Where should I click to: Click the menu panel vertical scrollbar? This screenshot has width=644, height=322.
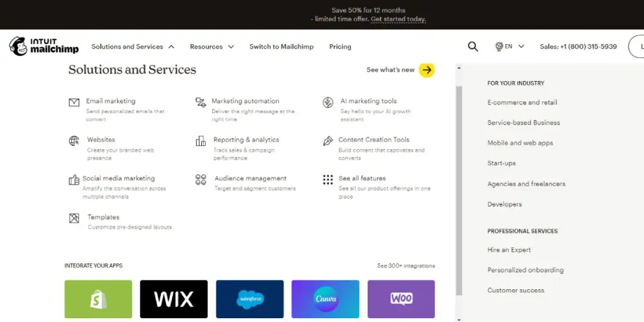click(458, 189)
